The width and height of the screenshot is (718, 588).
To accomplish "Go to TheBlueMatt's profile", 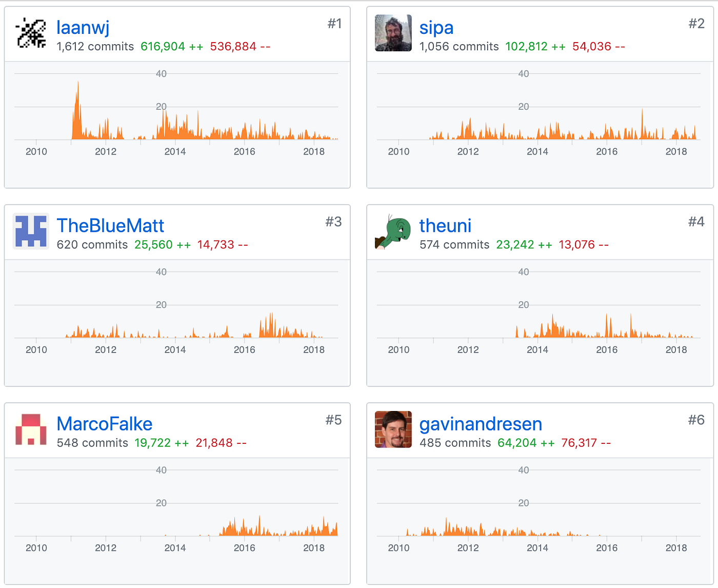I will pos(110,225).
